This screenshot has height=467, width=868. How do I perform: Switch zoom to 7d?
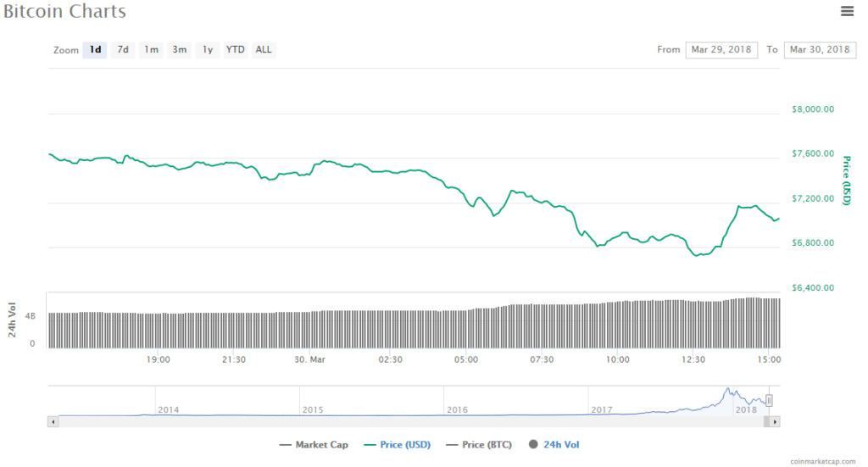pos(123,50)
